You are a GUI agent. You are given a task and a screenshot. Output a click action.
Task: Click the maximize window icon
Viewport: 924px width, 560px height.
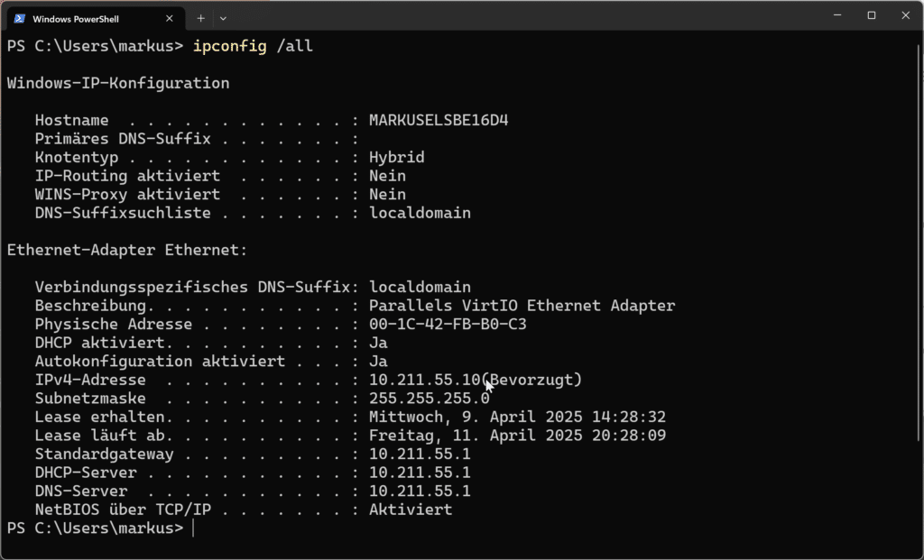[x=870, y=15]
